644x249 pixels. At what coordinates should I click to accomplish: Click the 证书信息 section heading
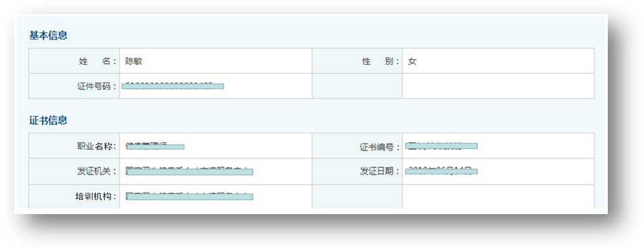pyautogui.click(x=48, y=121)
